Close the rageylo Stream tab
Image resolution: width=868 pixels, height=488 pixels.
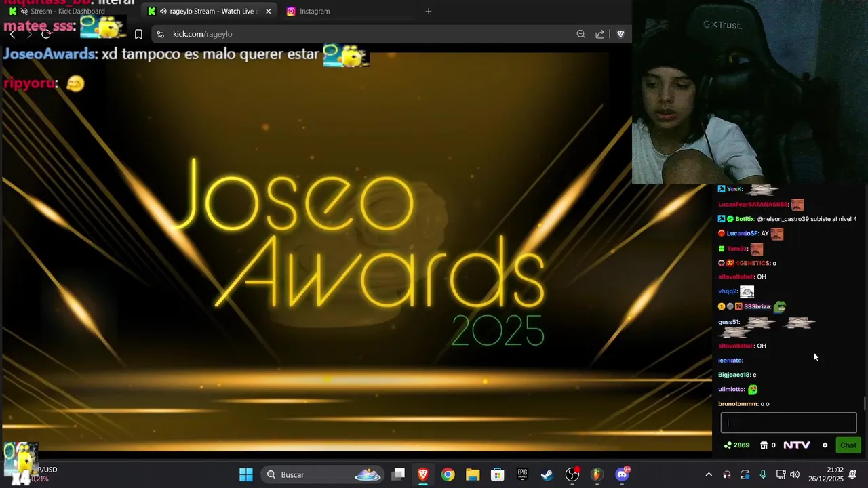pos(268,11)
